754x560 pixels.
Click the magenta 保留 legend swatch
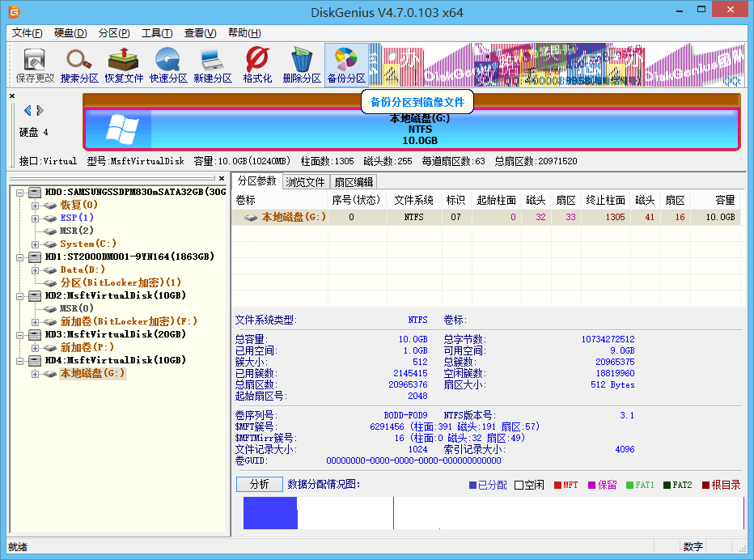point(592,486)
